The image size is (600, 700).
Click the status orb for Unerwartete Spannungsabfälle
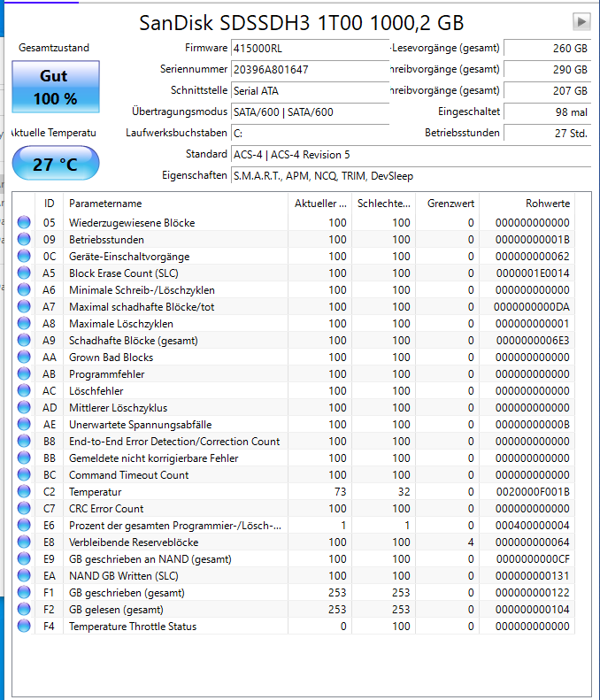(x=24, y=424)
